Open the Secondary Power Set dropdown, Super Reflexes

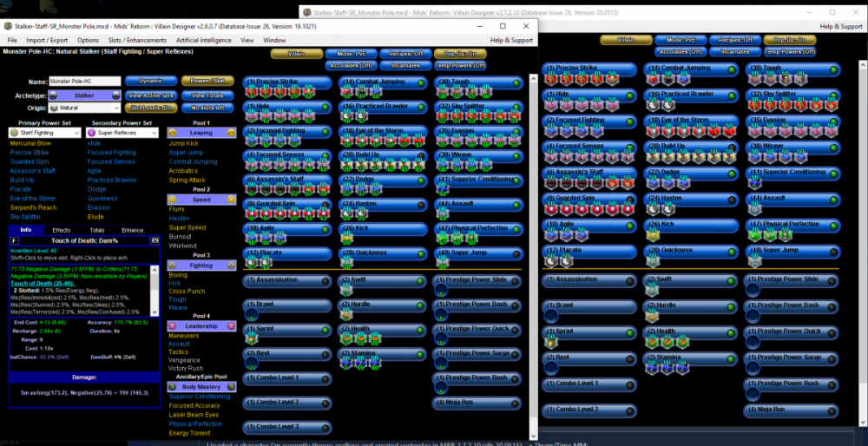(x=122, y=133)
